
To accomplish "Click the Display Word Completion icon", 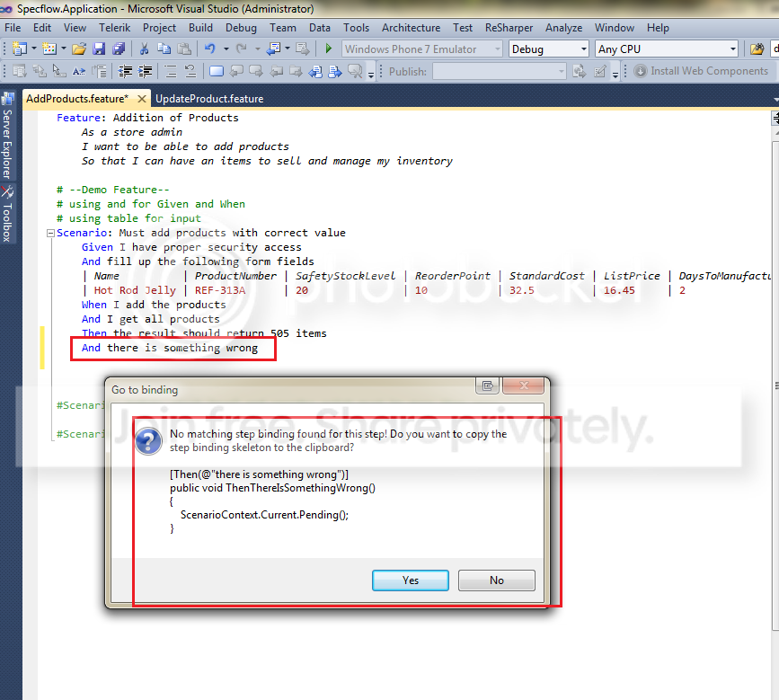I will tap(79, 72).
